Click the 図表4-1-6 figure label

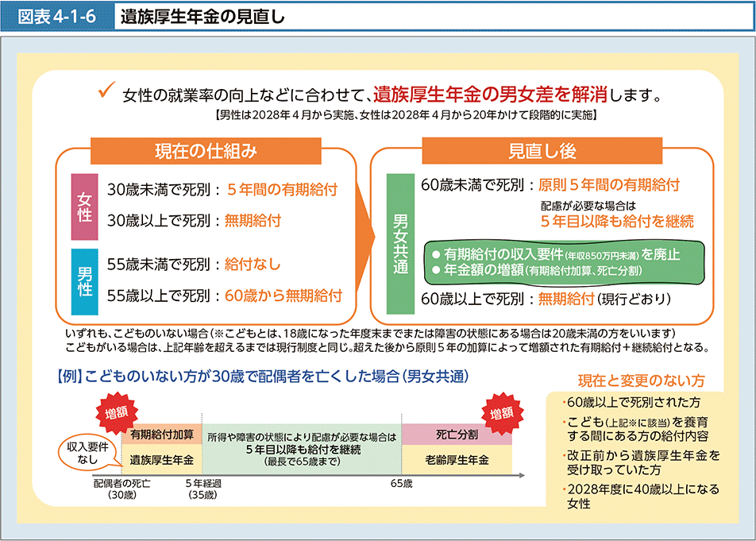click(57, 17)
